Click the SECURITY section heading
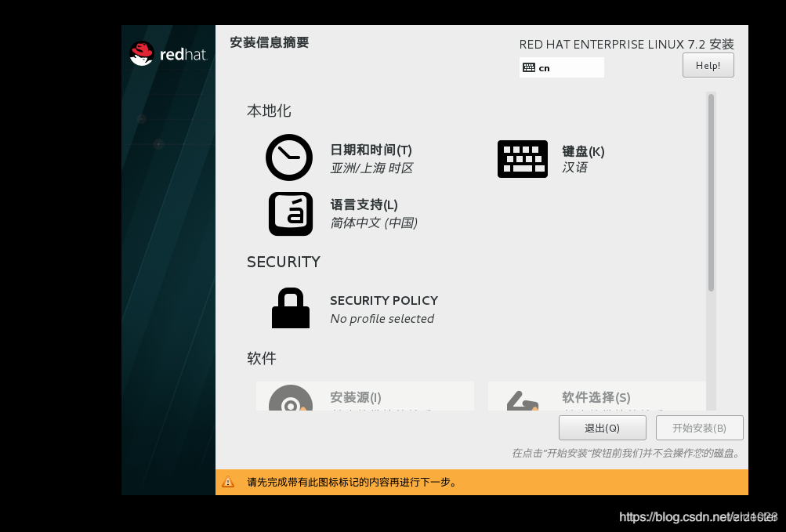 point(283,262)
